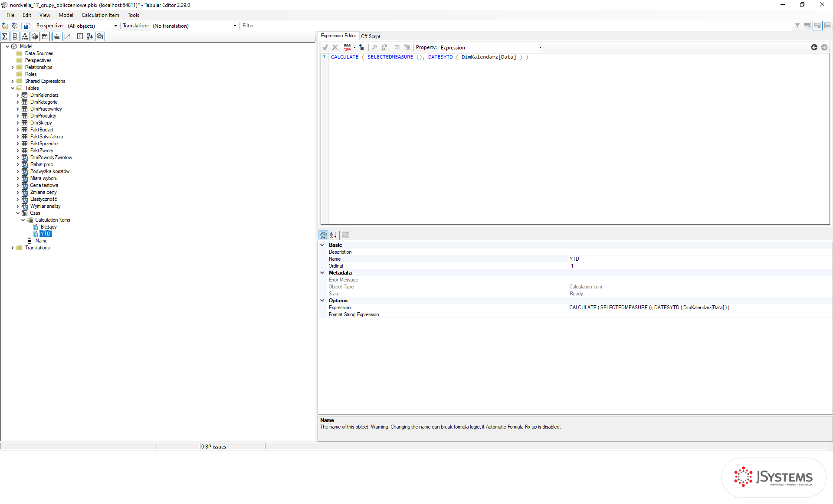Click the flat list results view icon
This screenshot has height=504, width=833.
point(827,26)
